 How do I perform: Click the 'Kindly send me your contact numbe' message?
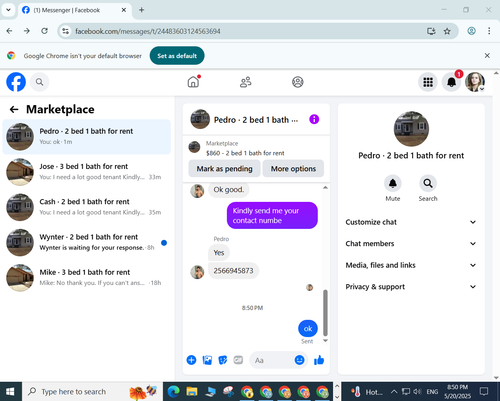272,215
